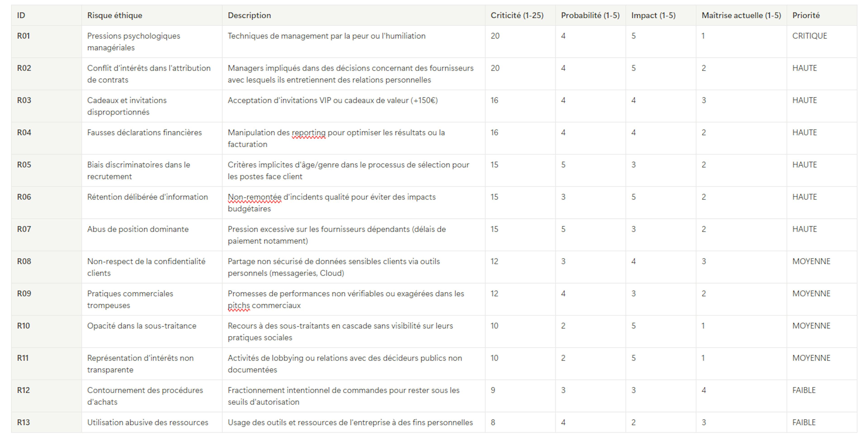Click the HAUTE priority cell of R02

(x=822, y=74)
